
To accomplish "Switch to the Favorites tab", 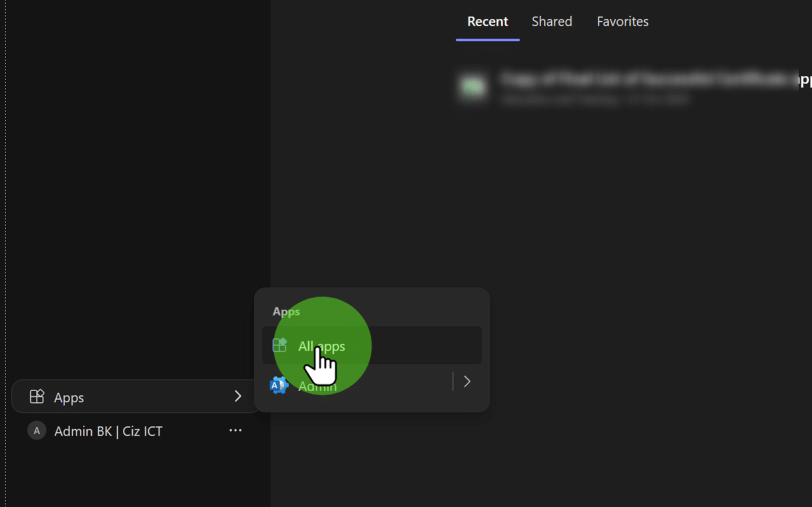I will point(622,21).
